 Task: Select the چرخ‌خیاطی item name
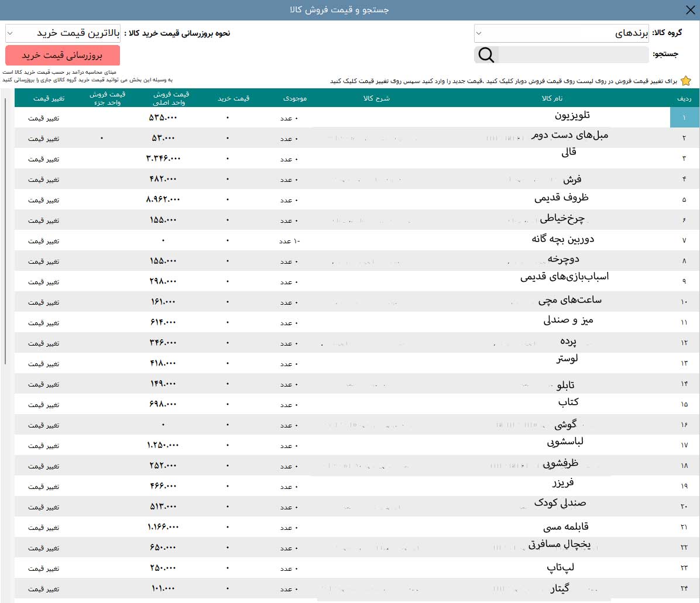coord(562,218)
